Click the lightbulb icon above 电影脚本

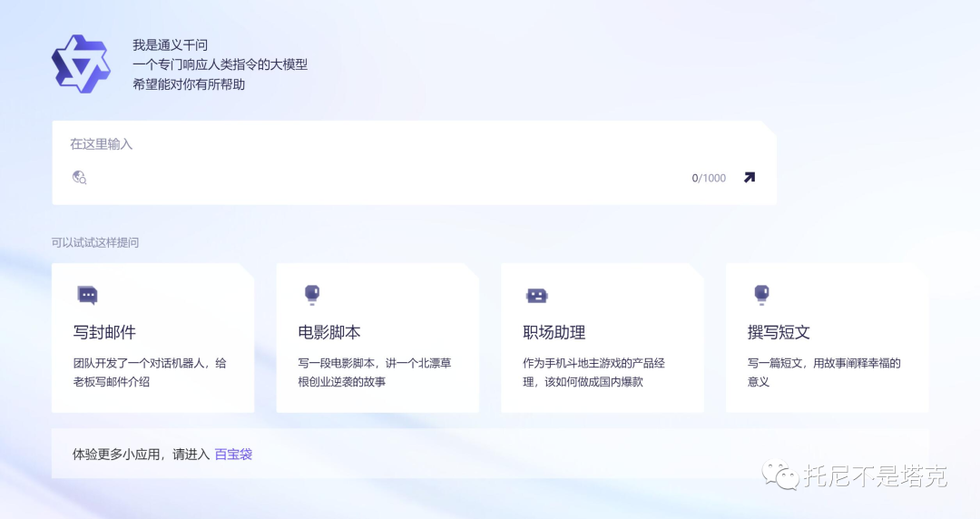coord(312,295)
